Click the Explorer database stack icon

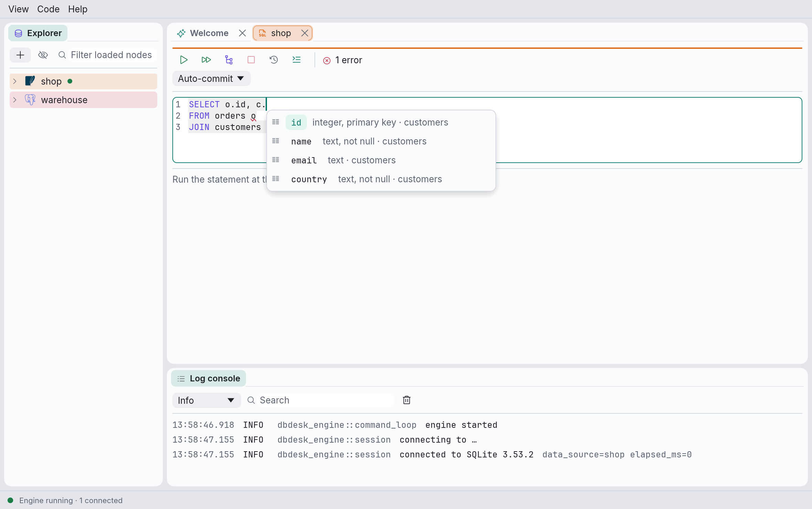coord(19,33)
